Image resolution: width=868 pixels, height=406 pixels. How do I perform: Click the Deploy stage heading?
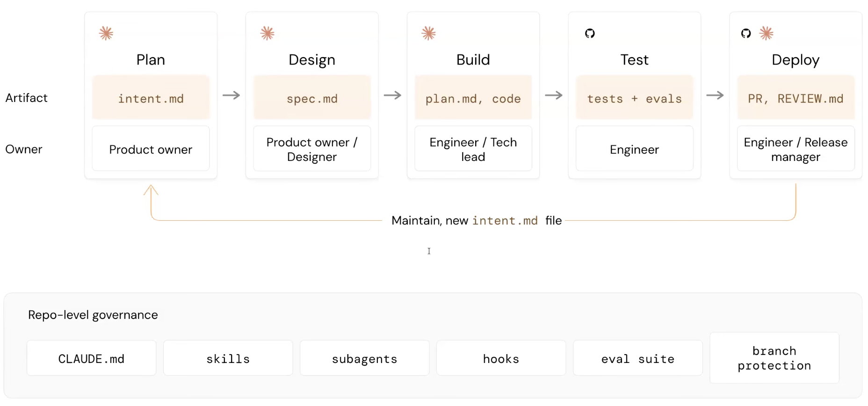[x=796, y=60]
